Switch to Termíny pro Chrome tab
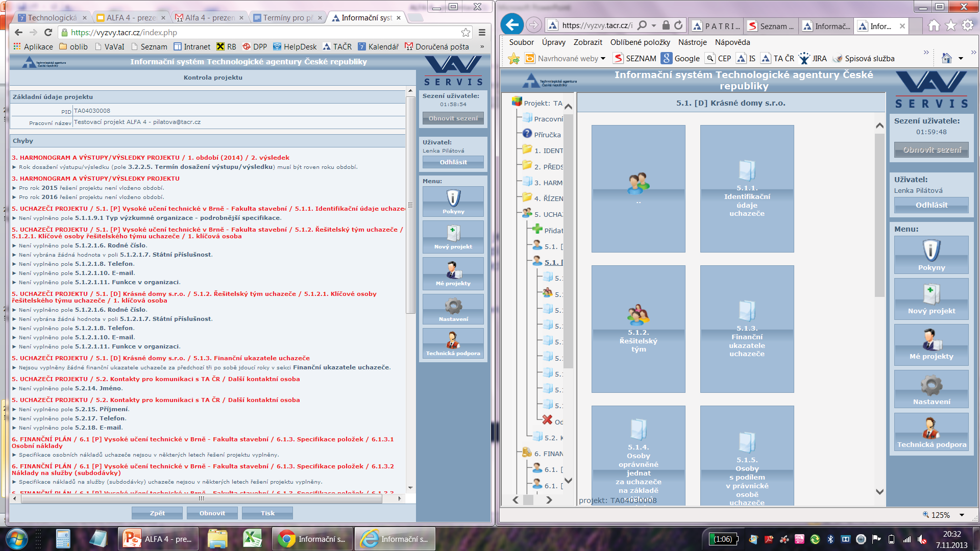This screenshot has width=980, height=551. [287, 17]
